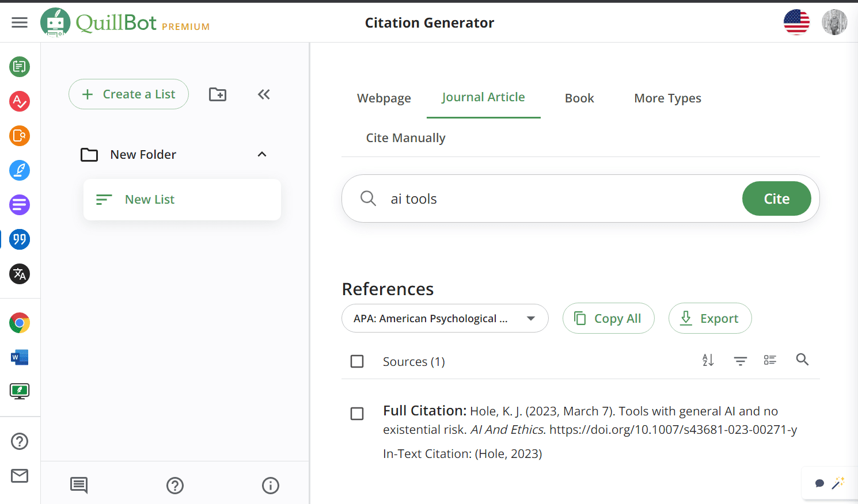Click the sort A-Z sources icon

[x=708, y=360]
